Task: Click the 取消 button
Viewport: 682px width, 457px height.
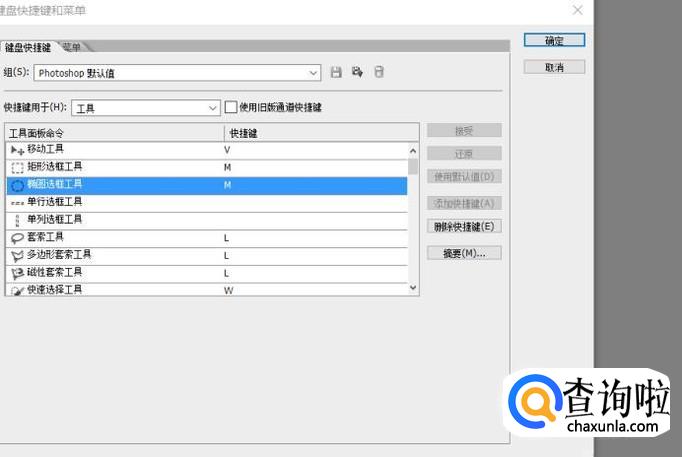Action: [554, 67]
